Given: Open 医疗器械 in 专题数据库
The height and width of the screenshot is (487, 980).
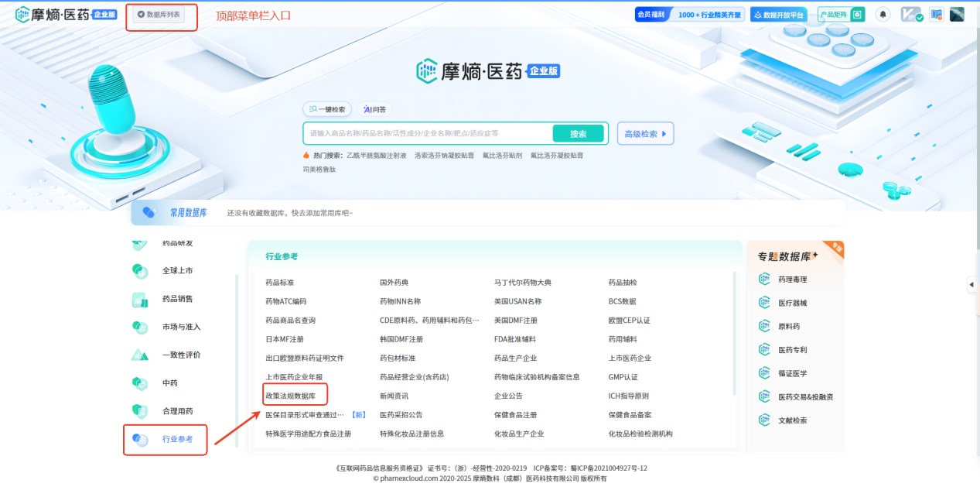Looking at the screenshot, I should click(792, 303).
